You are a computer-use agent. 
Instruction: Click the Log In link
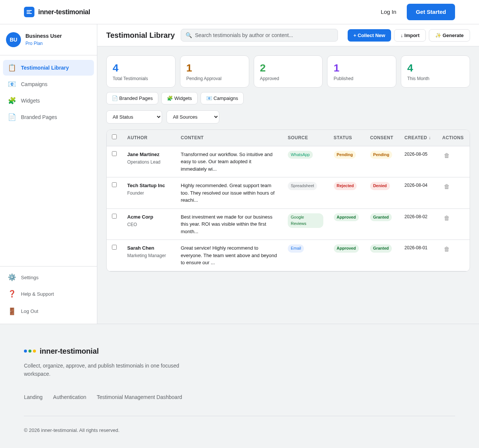[388, 12]
